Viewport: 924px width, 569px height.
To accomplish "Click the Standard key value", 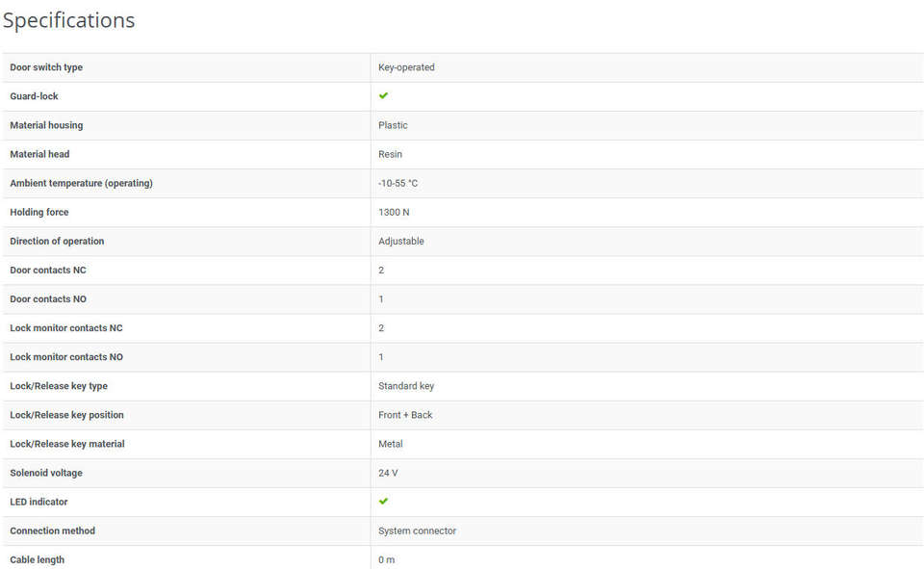I will tap(406, 386).
